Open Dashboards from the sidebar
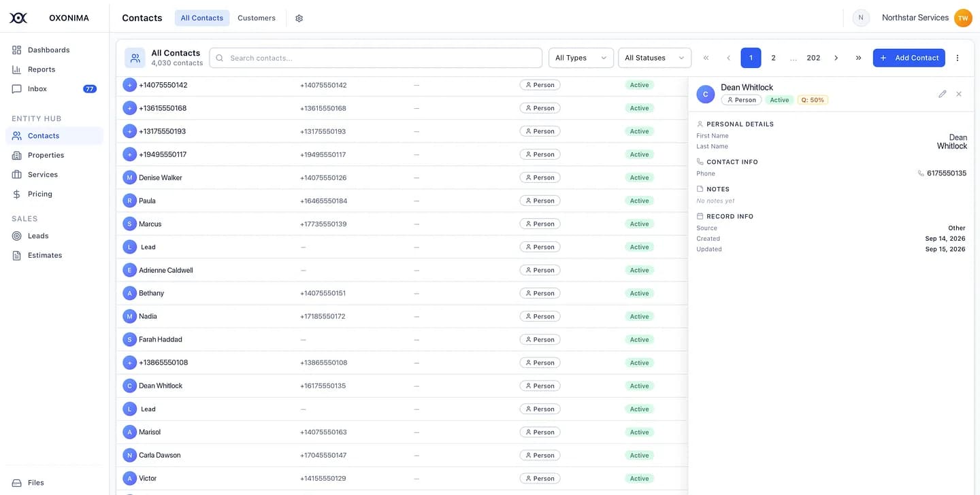The height and width of the screenshot is (495, 980). 54,50
